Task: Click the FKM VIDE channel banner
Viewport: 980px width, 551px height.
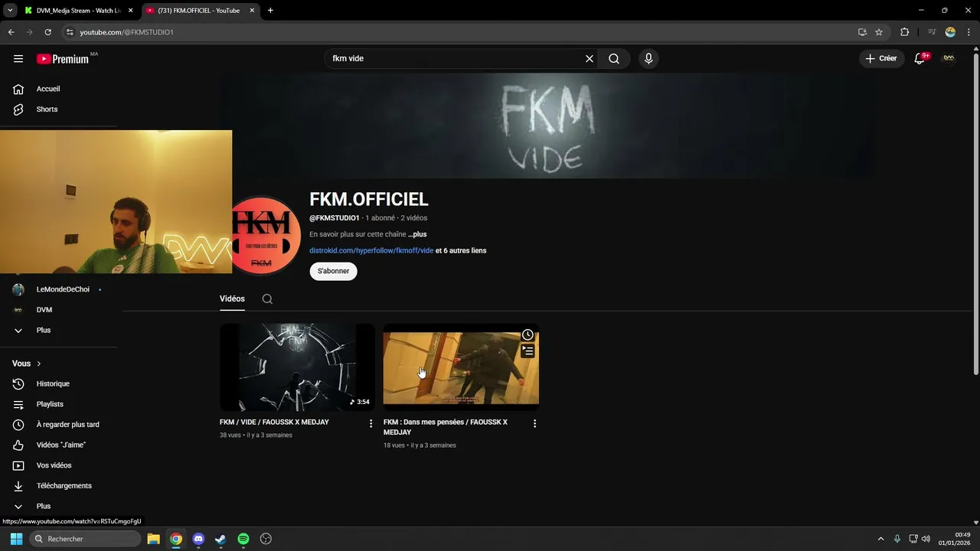Action: point(549,126)
